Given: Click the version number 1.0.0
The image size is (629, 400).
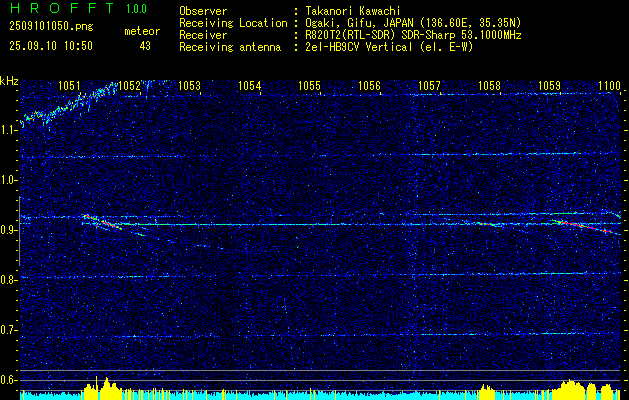Looking at the screenshot, I should [x=136, y=9].
